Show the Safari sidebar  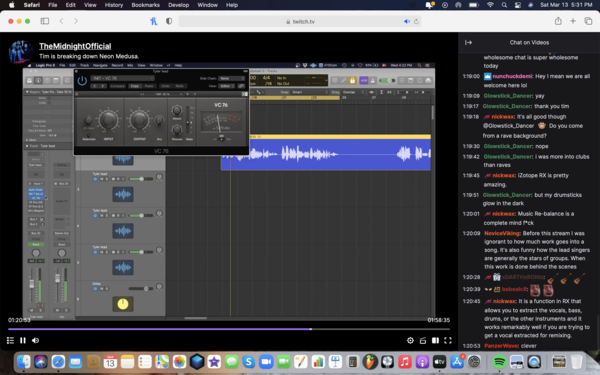45,21
